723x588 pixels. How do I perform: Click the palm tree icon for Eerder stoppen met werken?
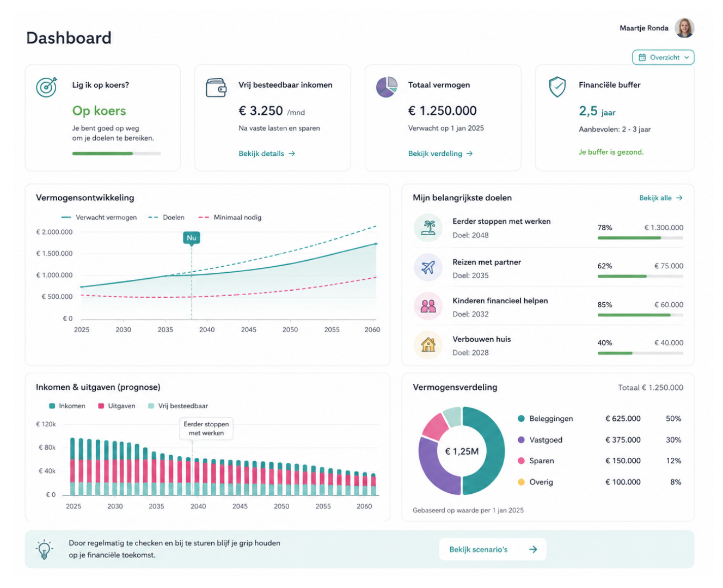tap(428, 228)
